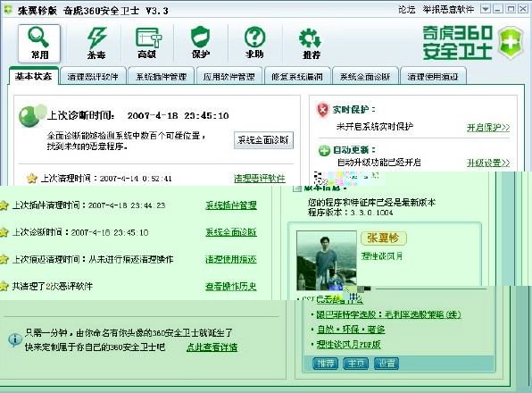The image size is (532, 393).
Task: Click the star icon beside 上次清理时间
Action: (x=31, y=178)
